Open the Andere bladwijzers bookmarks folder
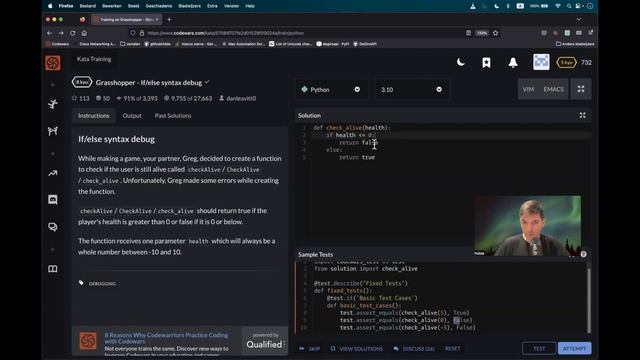 point(575,44)
